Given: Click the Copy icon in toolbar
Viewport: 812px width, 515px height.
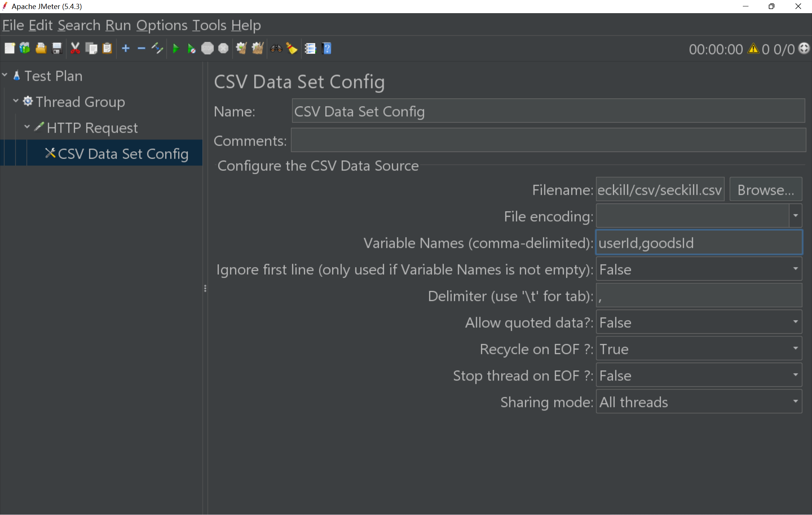Looking at the screenshot, I should click(91, 49).
